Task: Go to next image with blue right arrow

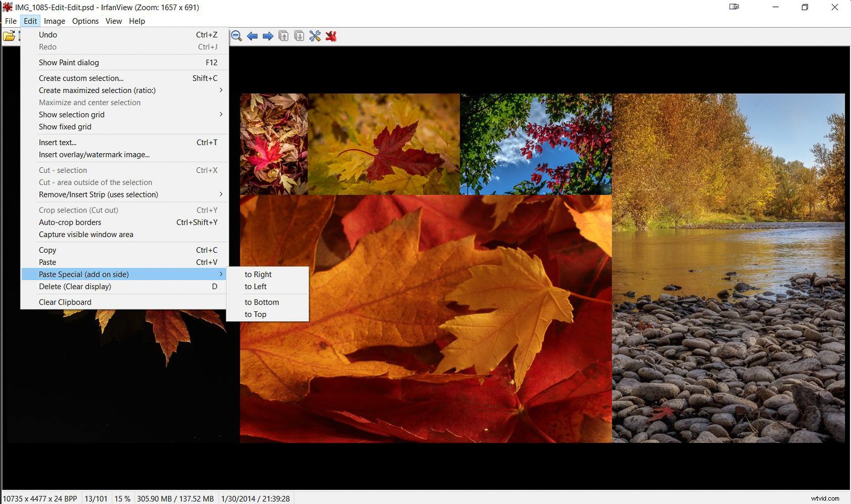Action: [268, 36]
